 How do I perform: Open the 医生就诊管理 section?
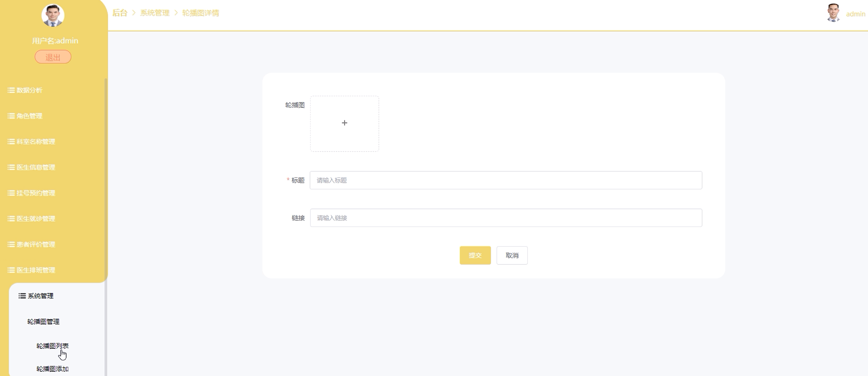click(x=36, y=219)
